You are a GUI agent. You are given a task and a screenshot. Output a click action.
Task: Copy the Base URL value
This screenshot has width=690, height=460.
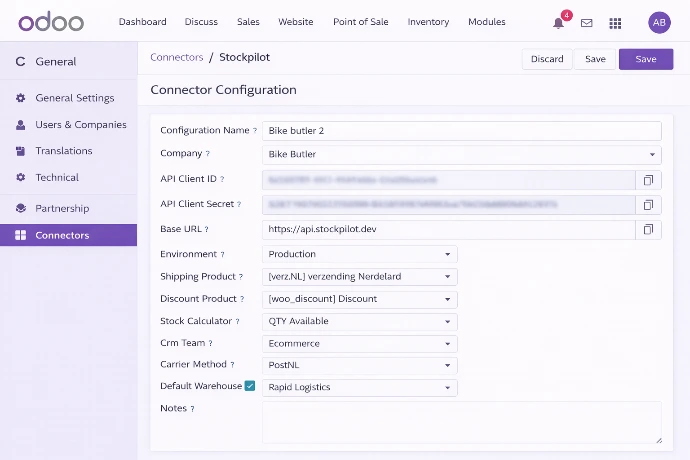click(648, 230)
